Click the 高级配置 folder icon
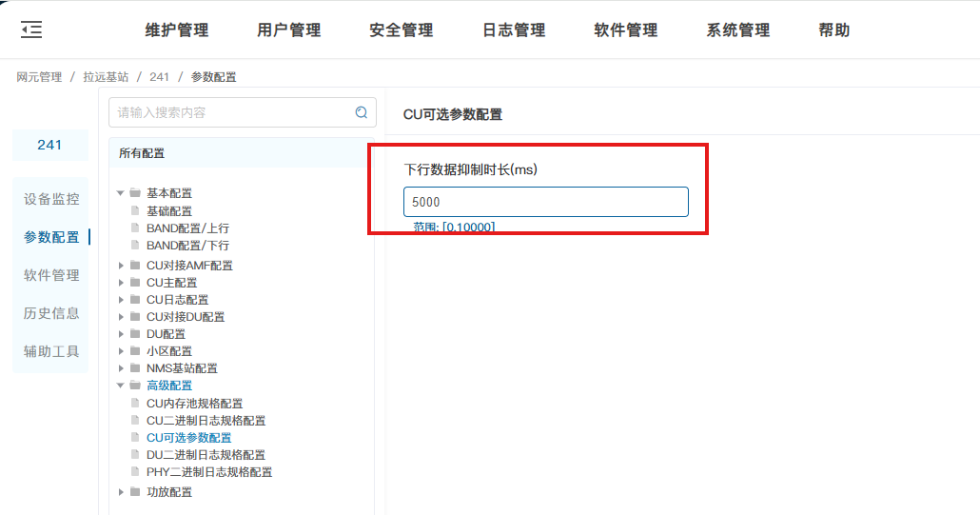The height and width of the screenshot is (515, 980). [135, 386]
